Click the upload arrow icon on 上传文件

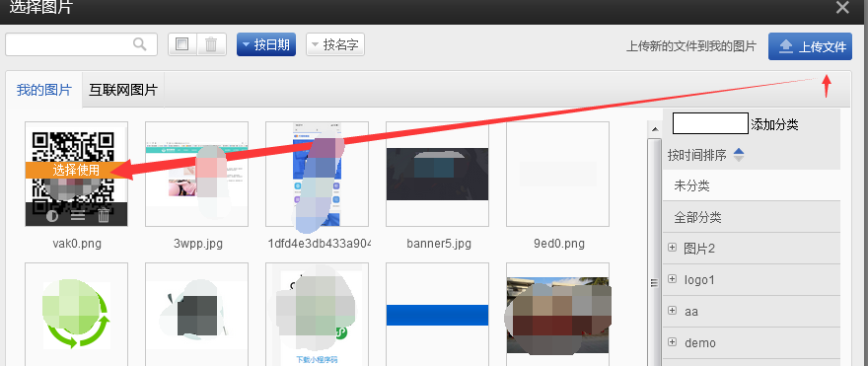tap(785, 47)
